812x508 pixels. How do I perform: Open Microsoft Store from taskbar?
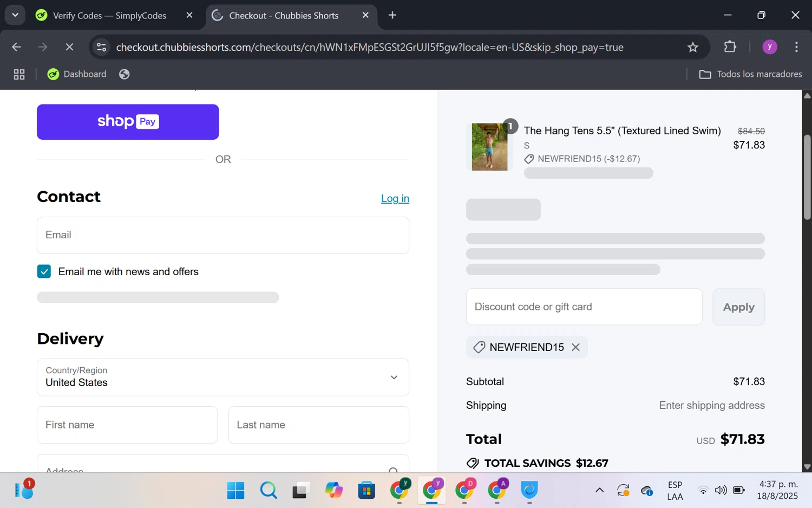366,490
